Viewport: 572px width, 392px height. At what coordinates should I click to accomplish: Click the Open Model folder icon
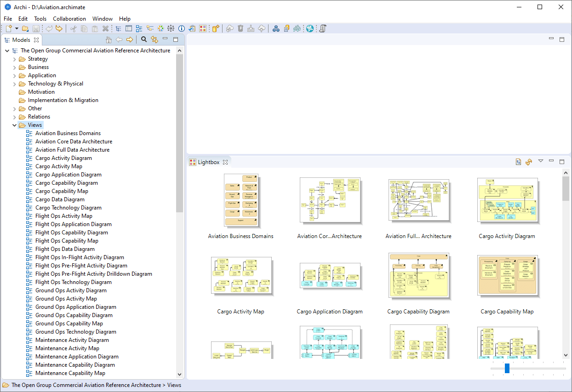(25, 28)
